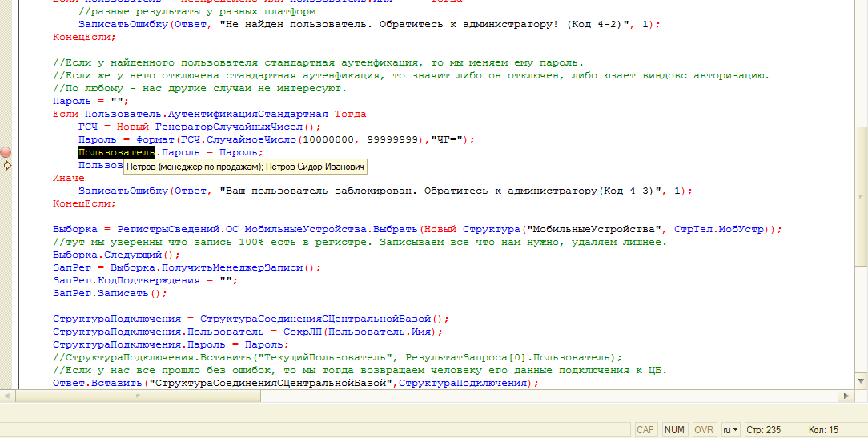Toggle the CAP indicator in status bar
Viewport: 868px width, 438px height.
click(x=645, y=430)
